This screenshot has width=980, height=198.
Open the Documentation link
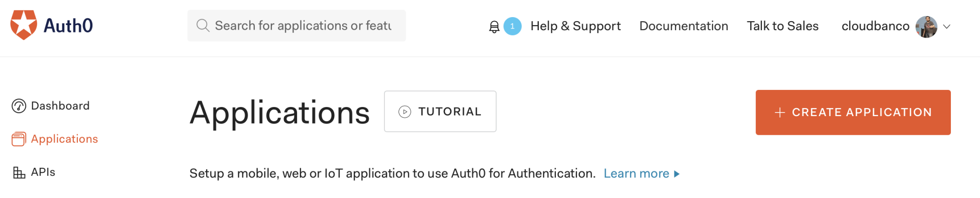click(683, 26)
